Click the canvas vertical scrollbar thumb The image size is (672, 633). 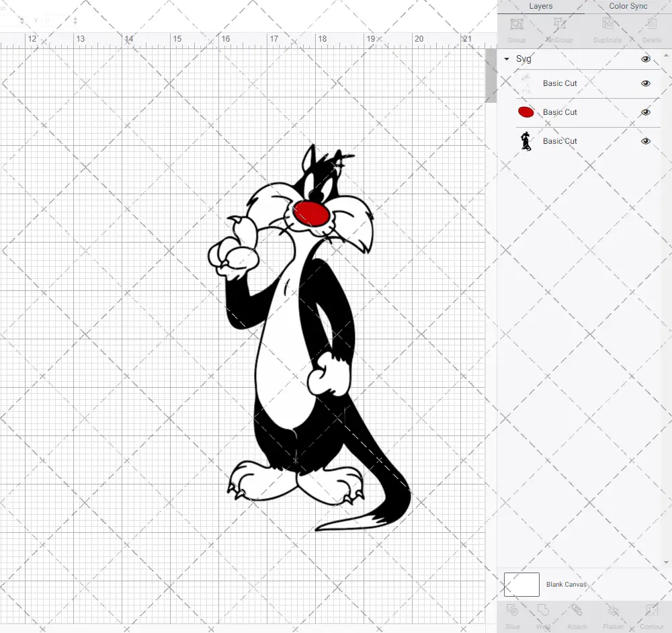click(x=491, y=75)
